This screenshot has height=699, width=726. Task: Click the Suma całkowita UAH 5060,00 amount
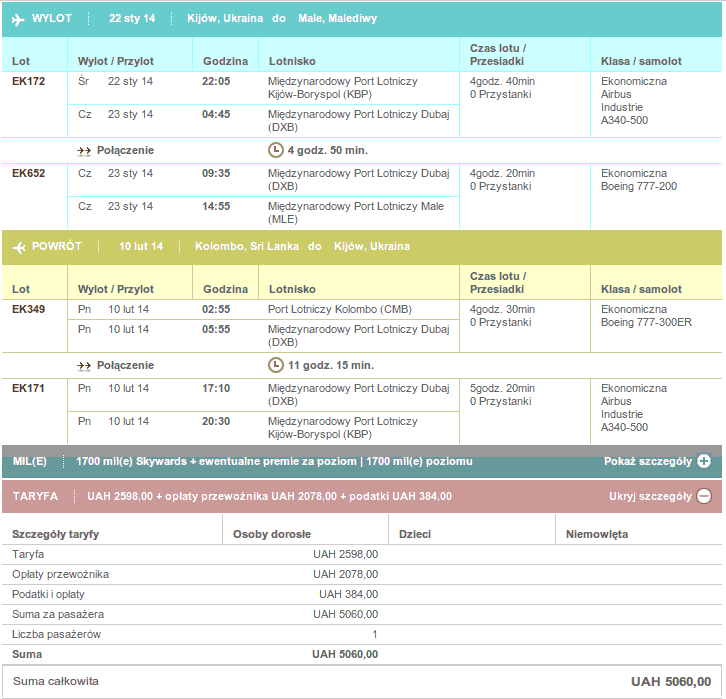click(x=671, y=682)
